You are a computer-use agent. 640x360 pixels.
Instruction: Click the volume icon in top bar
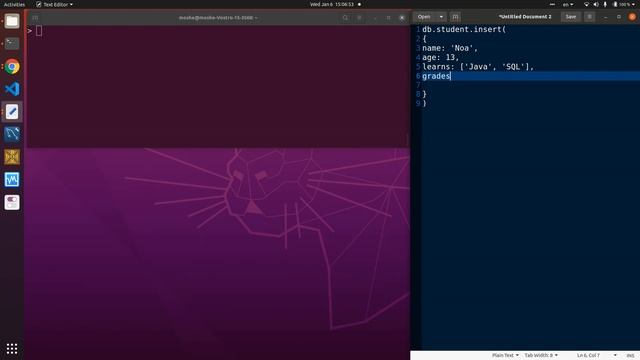pos(596,4)
